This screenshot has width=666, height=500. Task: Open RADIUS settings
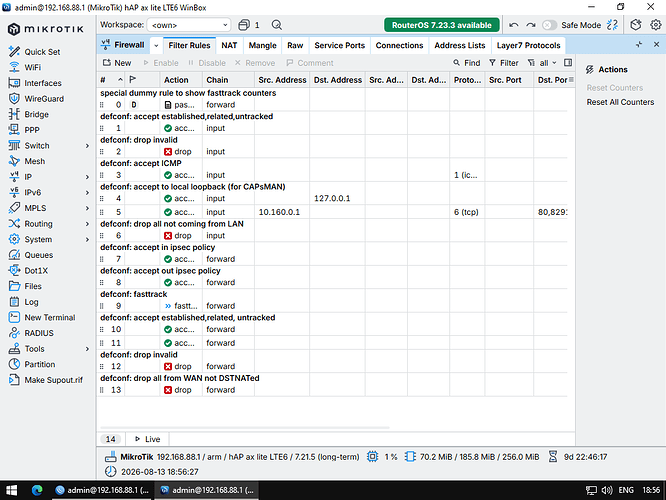click(x=39, y=333)
